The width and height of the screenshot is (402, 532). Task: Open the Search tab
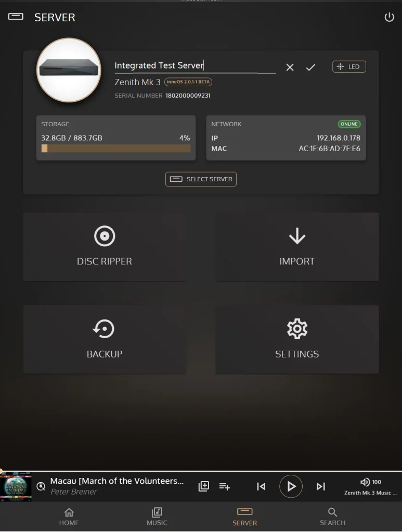[x=332, y=517]
